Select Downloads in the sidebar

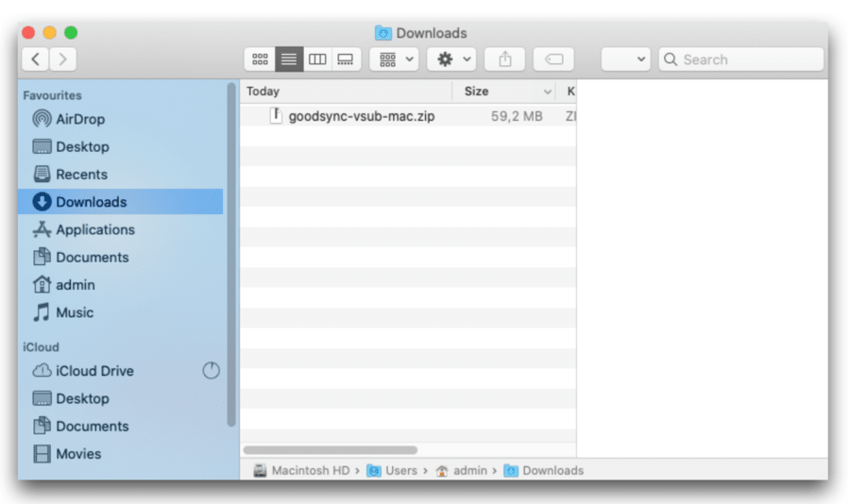[120, 202]
